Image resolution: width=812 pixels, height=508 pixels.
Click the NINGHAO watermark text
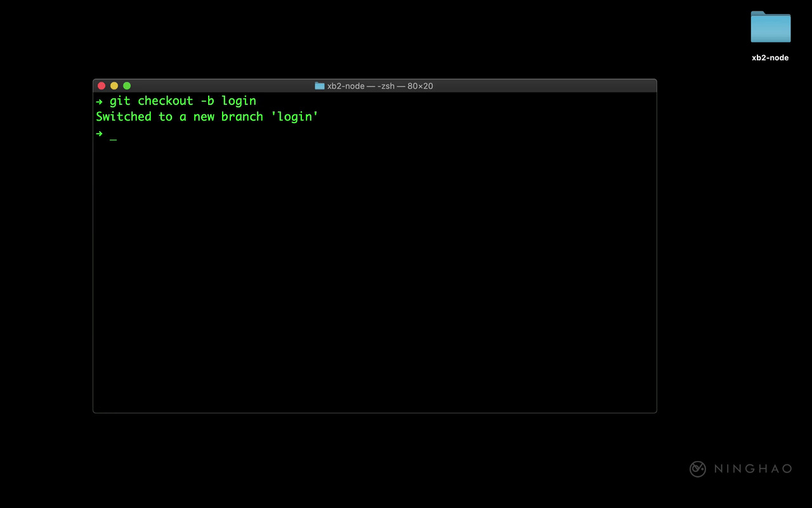[x=753, y=469]
